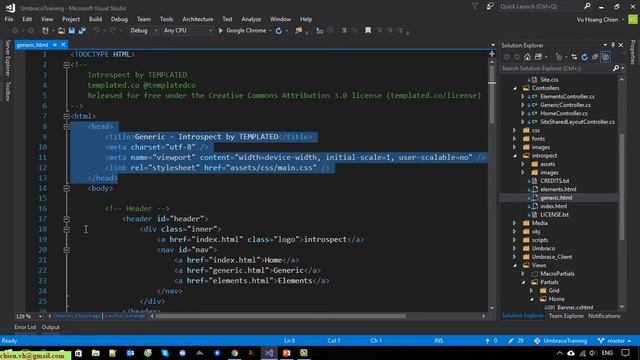This screenshot has height=360, width=640.
Task: Collapse the introspect folder
Action: click(515, 156)
